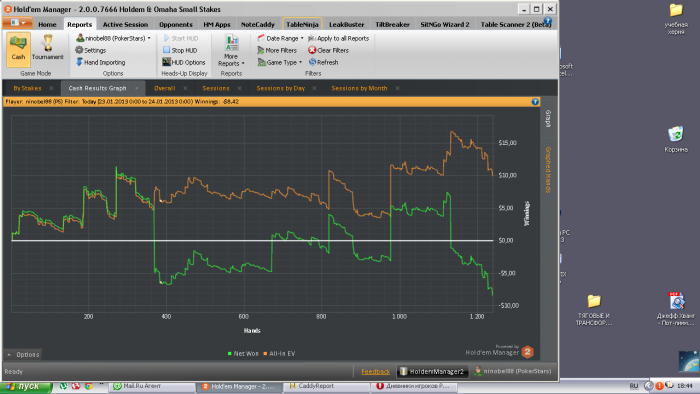Viewport: 700px width, 394px height.
Task: Open the NoteCaddy tab
Action: (x=258, y=25)
